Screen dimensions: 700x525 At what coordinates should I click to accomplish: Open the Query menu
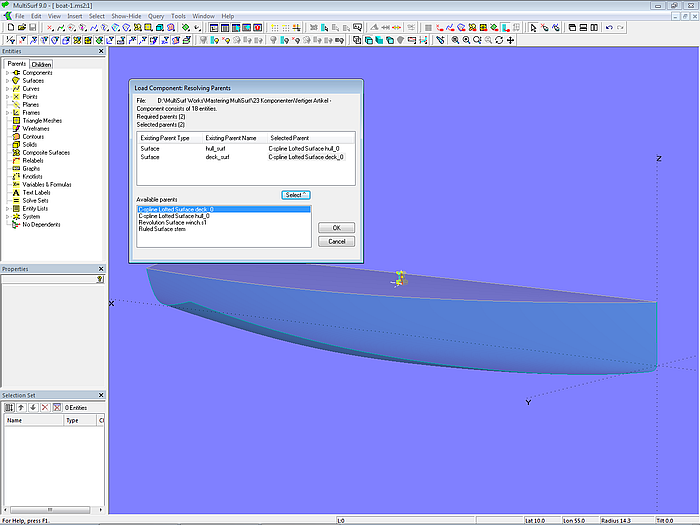point(156,16)
